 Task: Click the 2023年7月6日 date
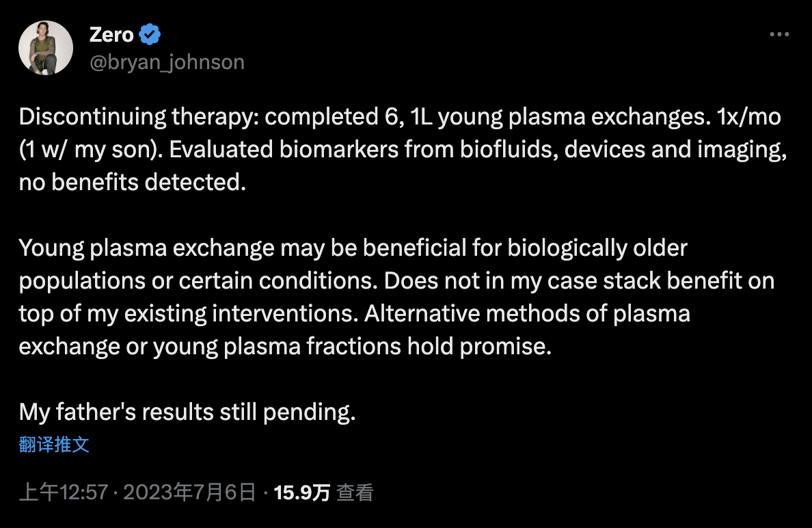tap(189, 492)
